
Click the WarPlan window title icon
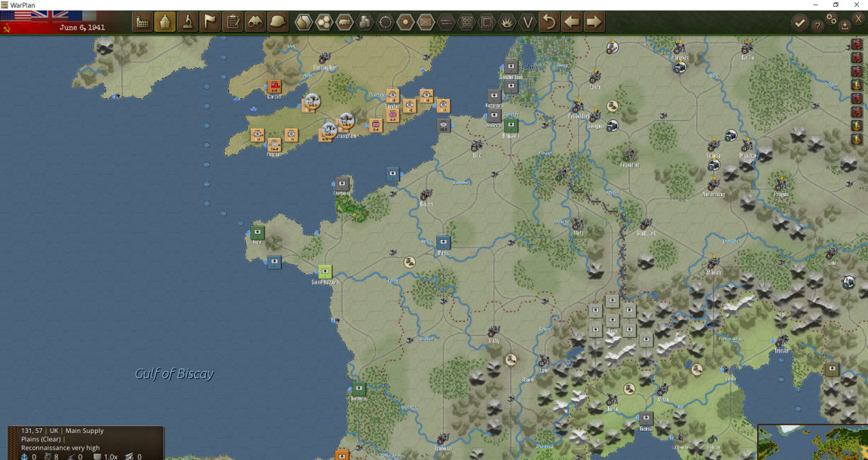pos(5,5)
